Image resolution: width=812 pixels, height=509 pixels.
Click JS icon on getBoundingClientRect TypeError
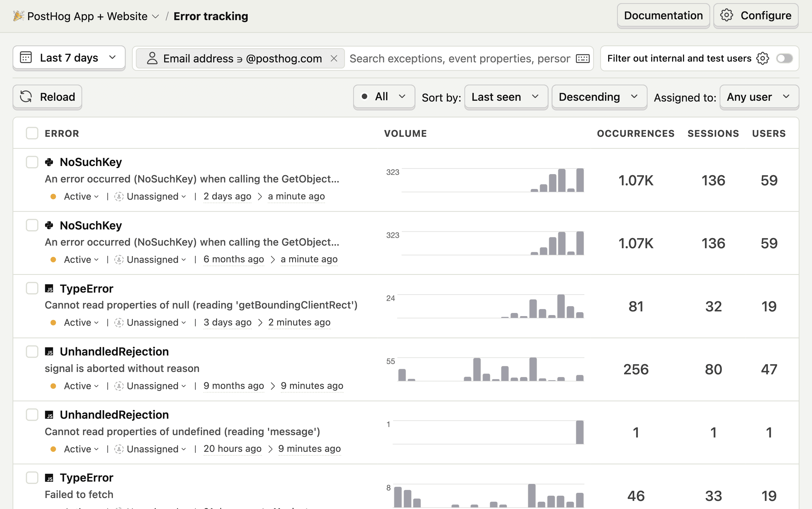tap(49, 288)
